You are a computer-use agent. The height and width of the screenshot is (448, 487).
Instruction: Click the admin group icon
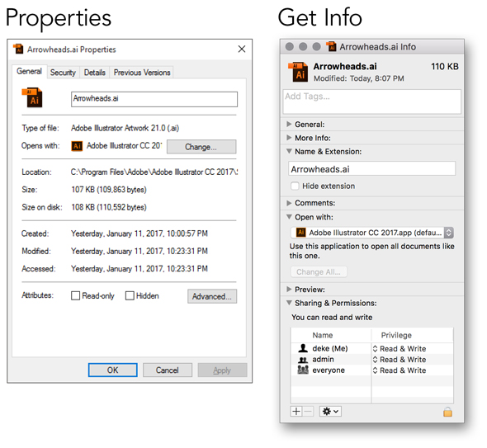pyautogui.click(x=302, y=360)
